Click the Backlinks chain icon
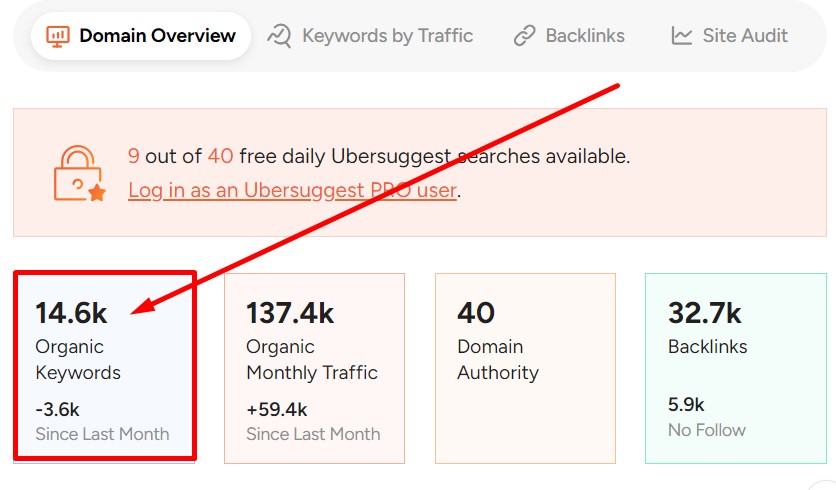This screenshot has width=836, height=490. point(525,36)
